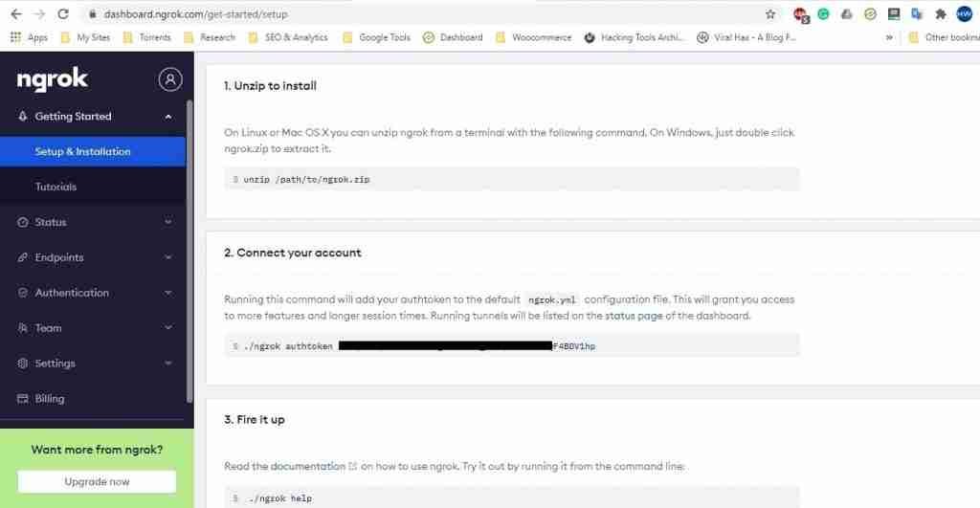Click the site lock icon in address bar
This screenshot has height=508, width=980.
pos(92,13)
